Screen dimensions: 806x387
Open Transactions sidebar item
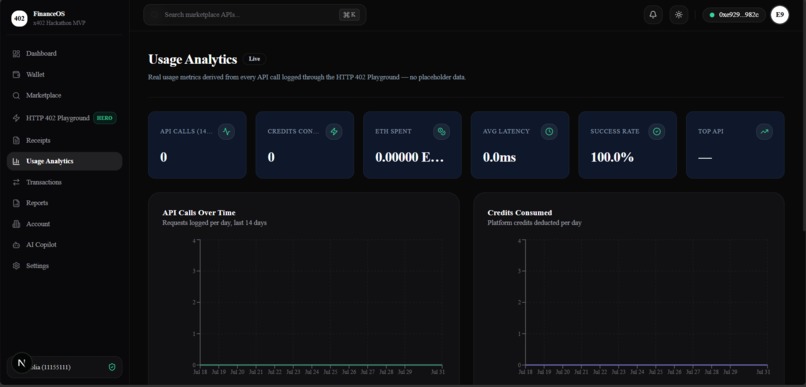click(x=64, y=182)
